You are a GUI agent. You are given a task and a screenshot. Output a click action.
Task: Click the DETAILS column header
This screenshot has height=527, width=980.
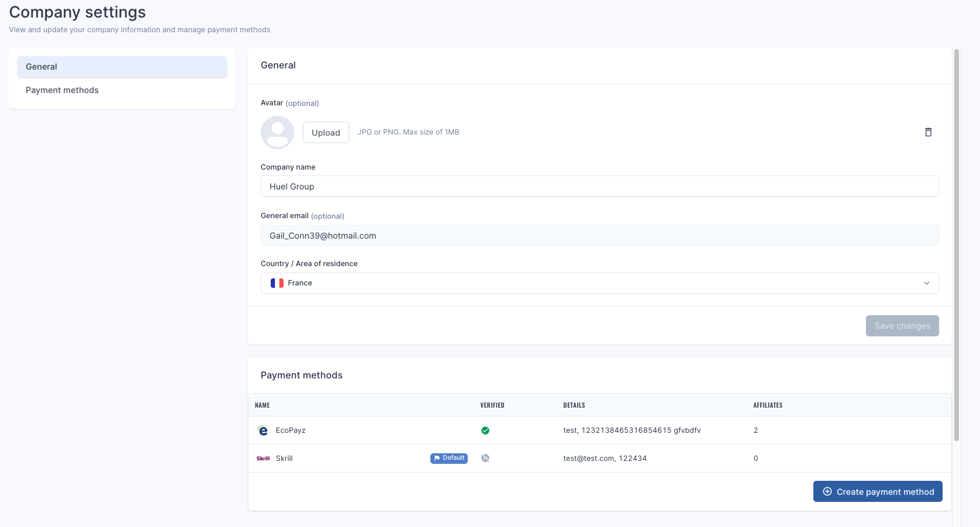(574, 405)
